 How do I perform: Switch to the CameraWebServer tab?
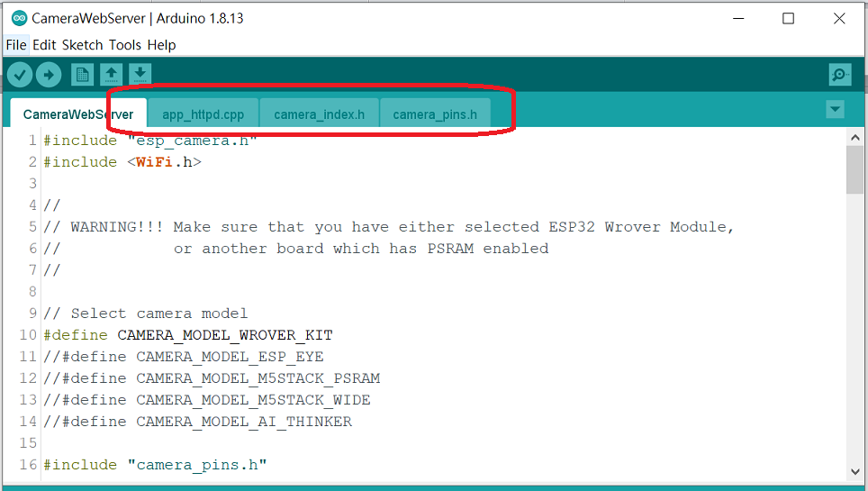(x=78, y=114)
